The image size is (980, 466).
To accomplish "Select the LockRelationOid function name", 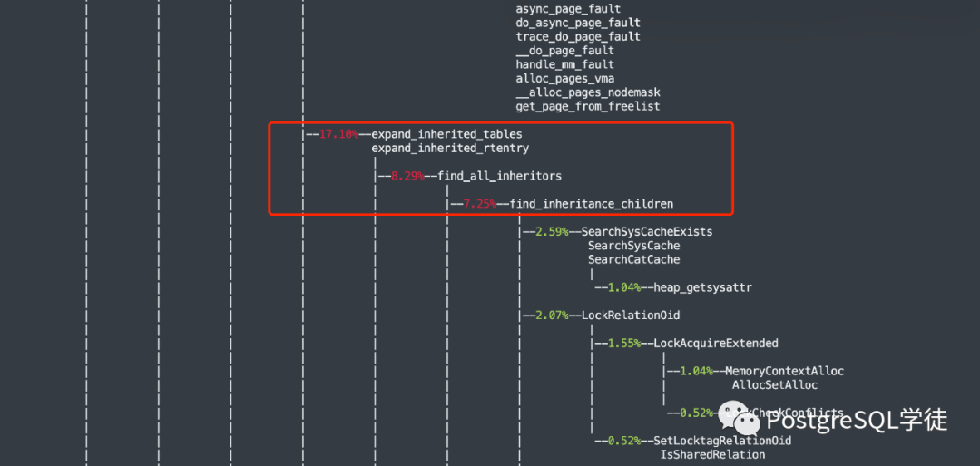I will pos(631,315).
